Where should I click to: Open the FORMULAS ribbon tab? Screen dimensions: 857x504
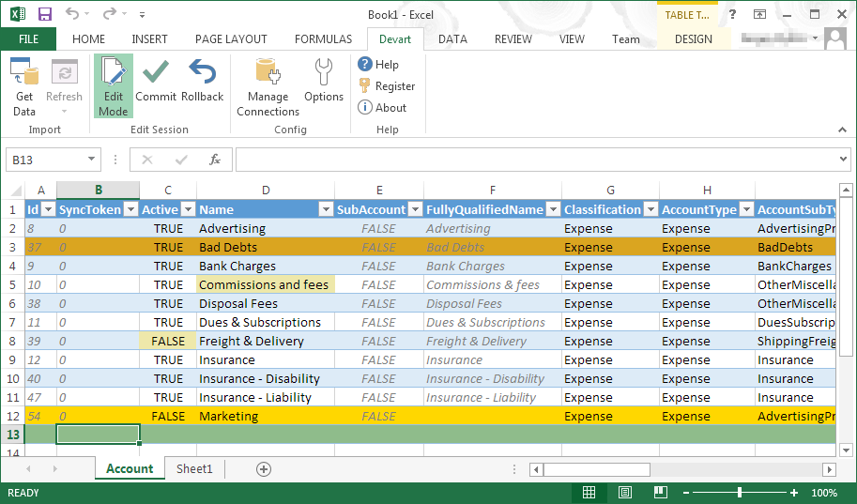tap(323, 38)
